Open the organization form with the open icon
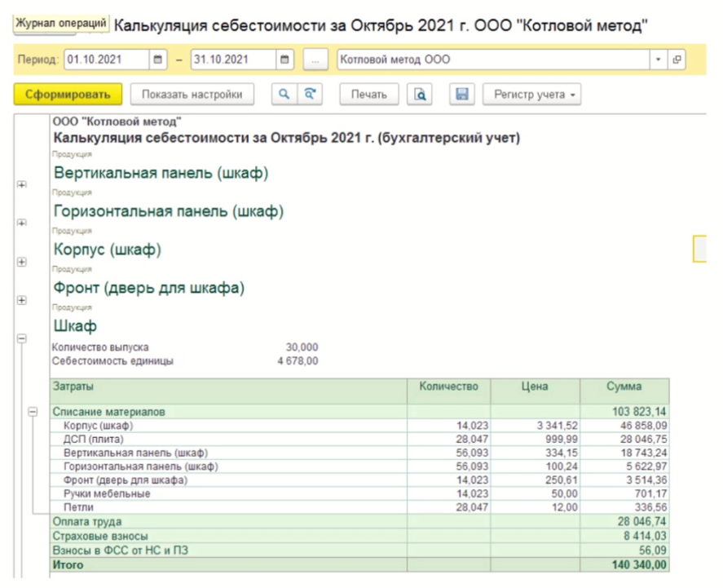This screenshot has width=723, height=588. tap(677, 60)
